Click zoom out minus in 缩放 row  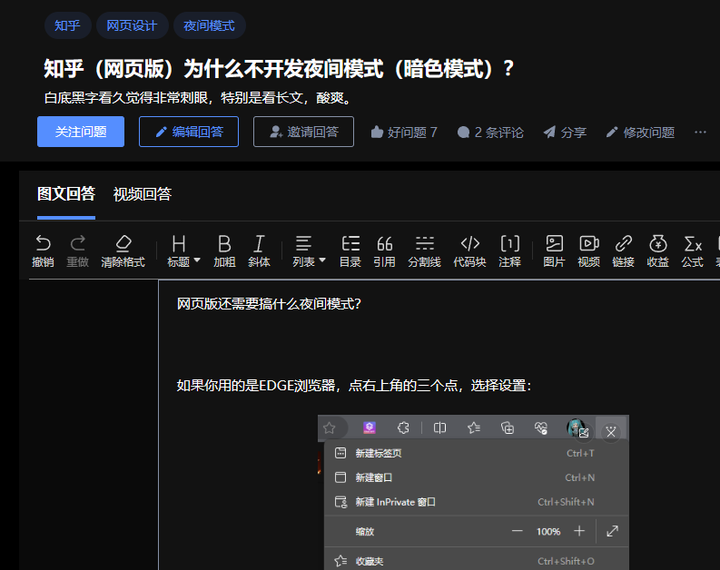[x=517, y=531]
